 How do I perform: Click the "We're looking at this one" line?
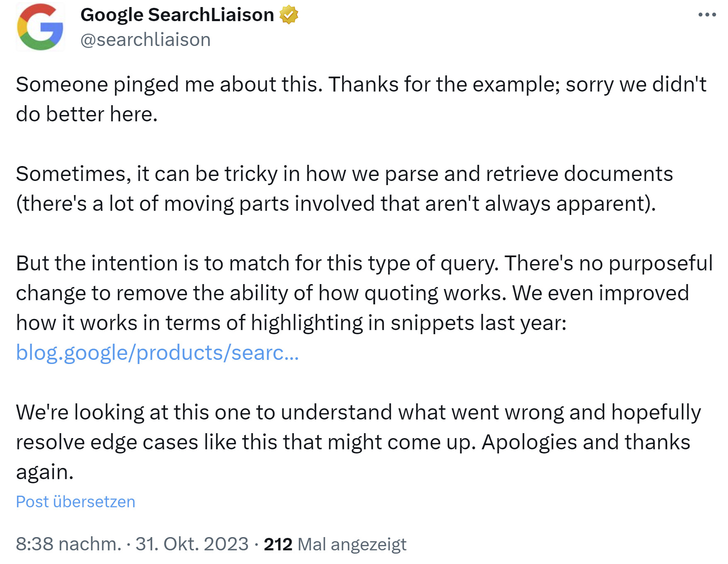click(145, 412)
